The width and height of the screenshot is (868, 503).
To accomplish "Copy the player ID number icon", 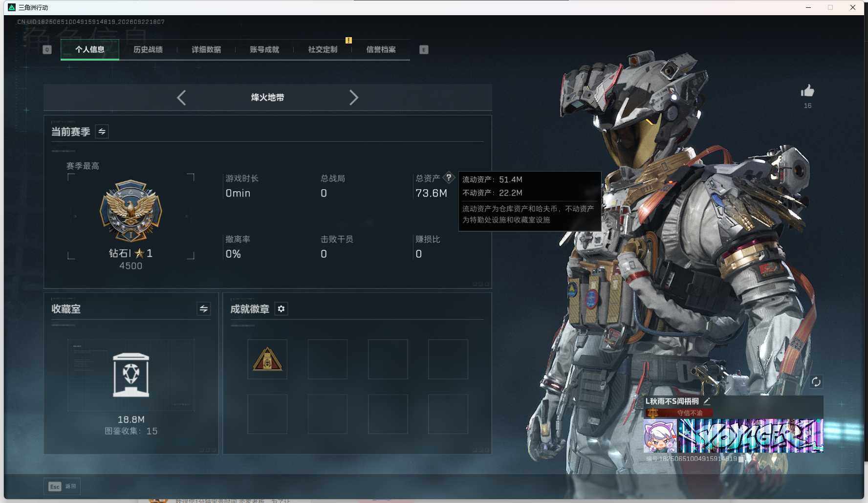I will pyautogui.click(x=741, y=459).
